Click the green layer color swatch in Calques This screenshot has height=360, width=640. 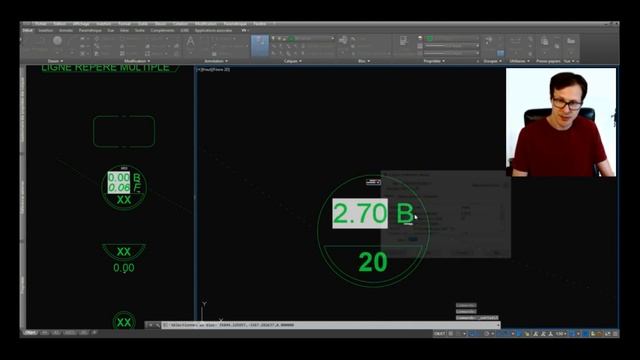(291, 38)
